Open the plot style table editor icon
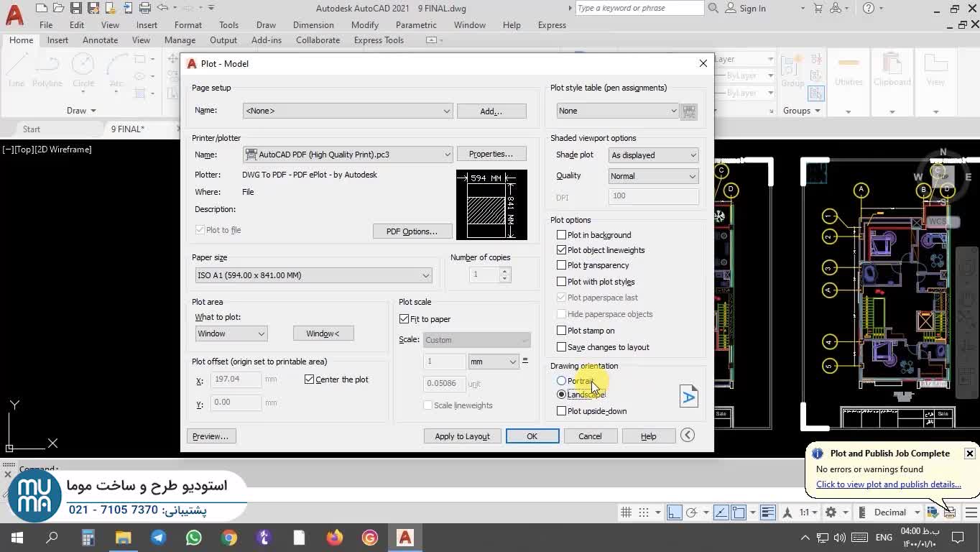The height and width of the screenshot is (552, 980). (688, 111)
